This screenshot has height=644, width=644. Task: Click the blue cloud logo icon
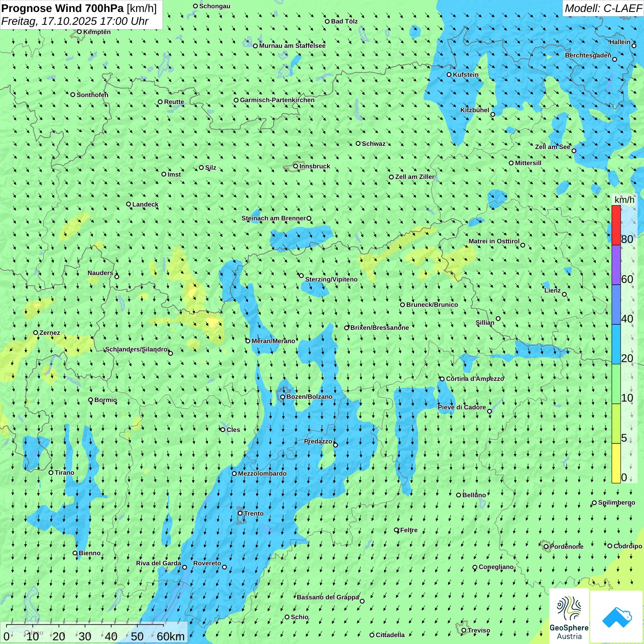pyautogui.click(x=617, y=617)
